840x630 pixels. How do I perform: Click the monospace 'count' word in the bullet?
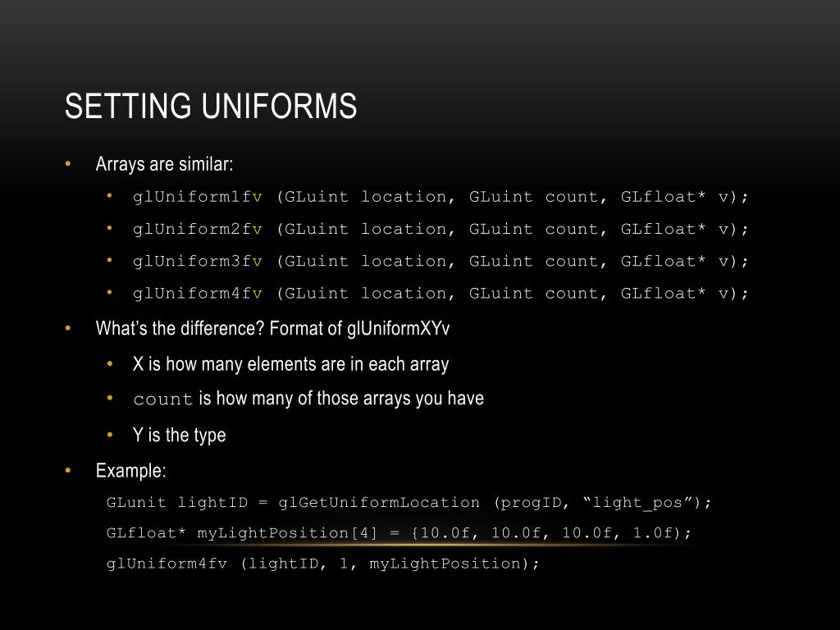click(163, 399)
